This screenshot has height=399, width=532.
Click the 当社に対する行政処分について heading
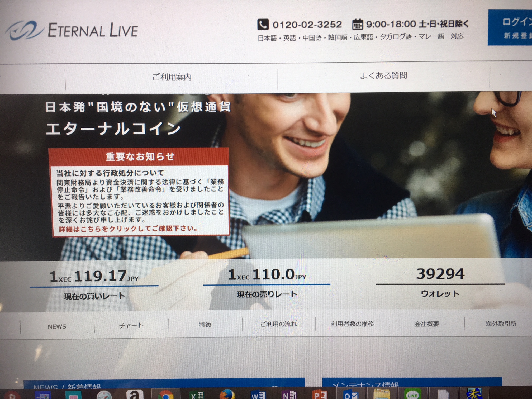point(110,173)
